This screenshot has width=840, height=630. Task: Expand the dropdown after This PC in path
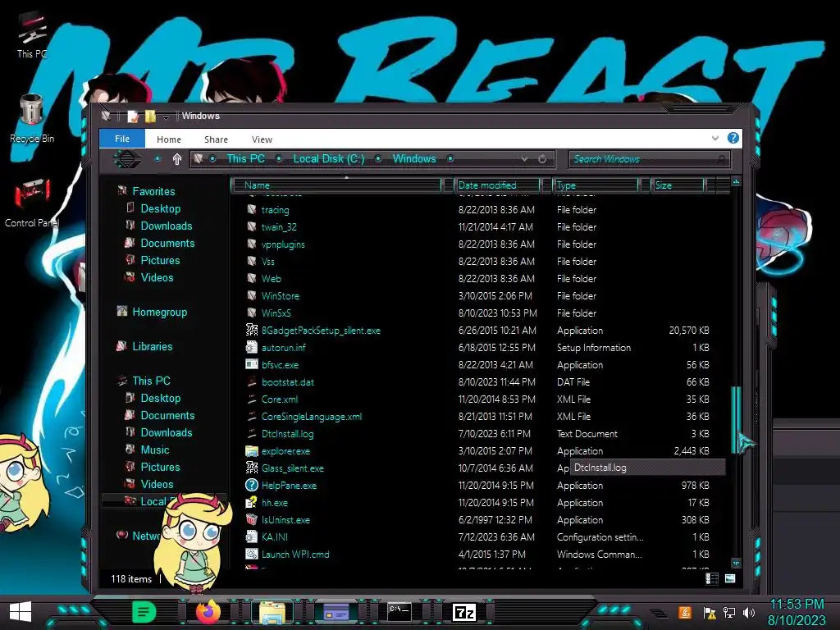click(279, 158)
